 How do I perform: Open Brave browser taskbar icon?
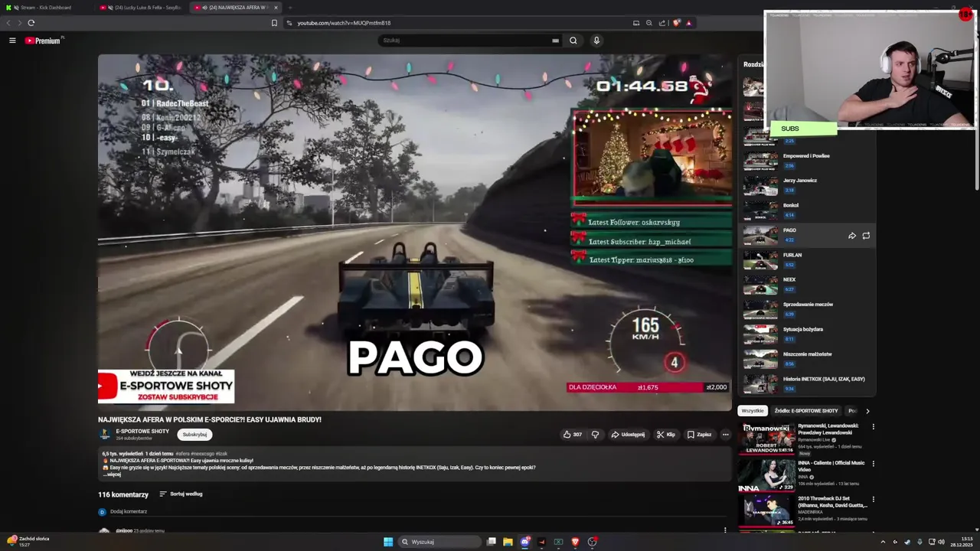click(x=575, y=542)
